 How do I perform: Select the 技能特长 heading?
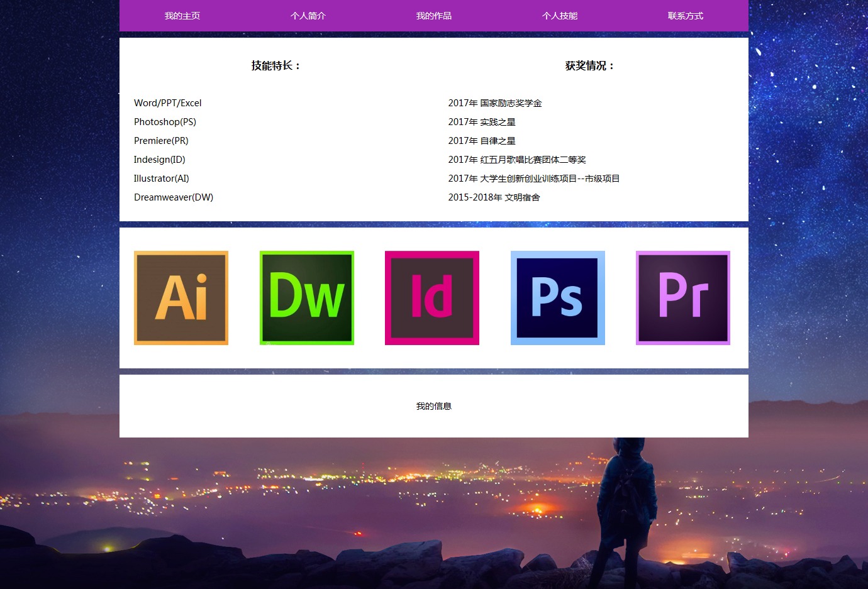276,65
